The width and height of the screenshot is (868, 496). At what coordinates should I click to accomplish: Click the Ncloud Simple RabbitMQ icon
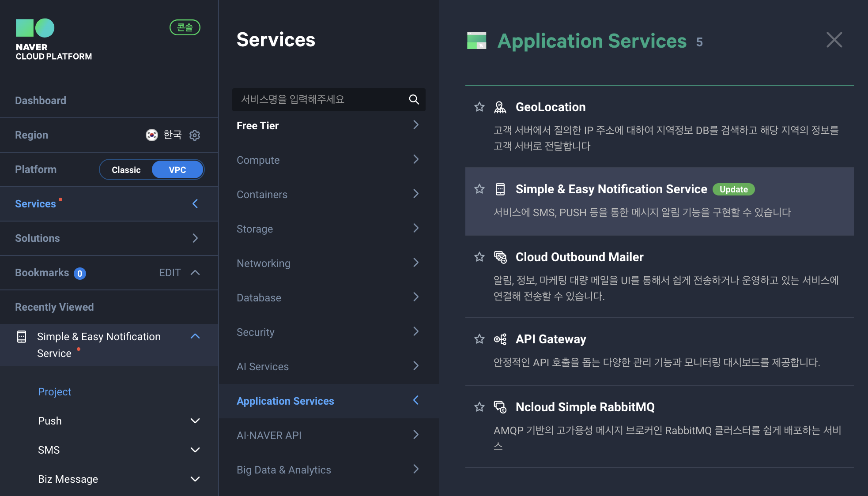coord(500,407)
